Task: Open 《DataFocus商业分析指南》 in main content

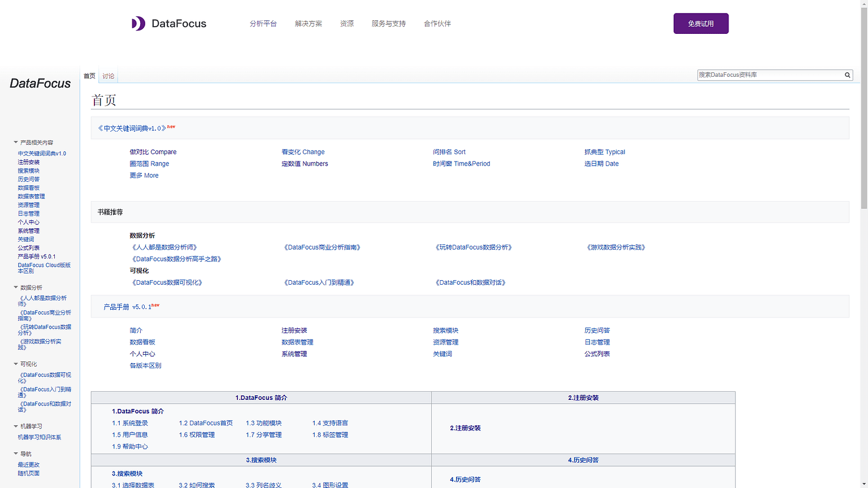Action: tap(322, 247)
